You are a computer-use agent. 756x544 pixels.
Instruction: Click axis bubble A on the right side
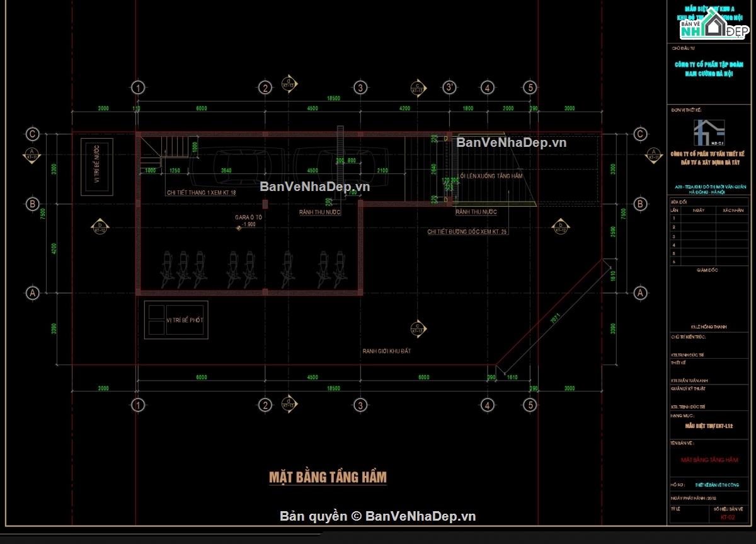[x=639, y=292]
